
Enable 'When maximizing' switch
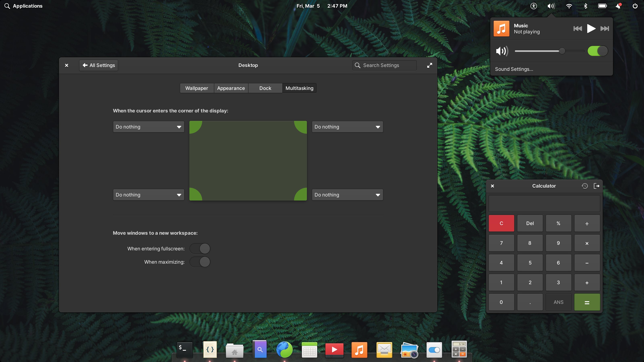[200, 262]
